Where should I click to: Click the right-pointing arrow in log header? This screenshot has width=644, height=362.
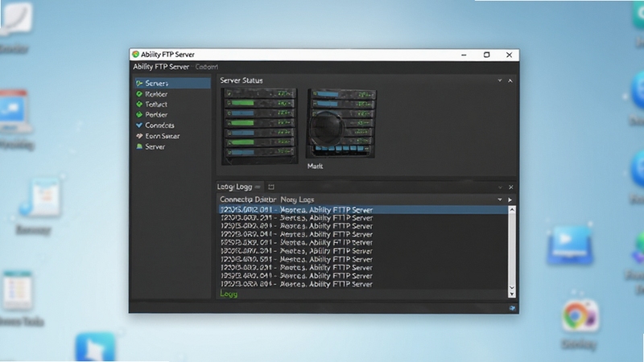510,200
